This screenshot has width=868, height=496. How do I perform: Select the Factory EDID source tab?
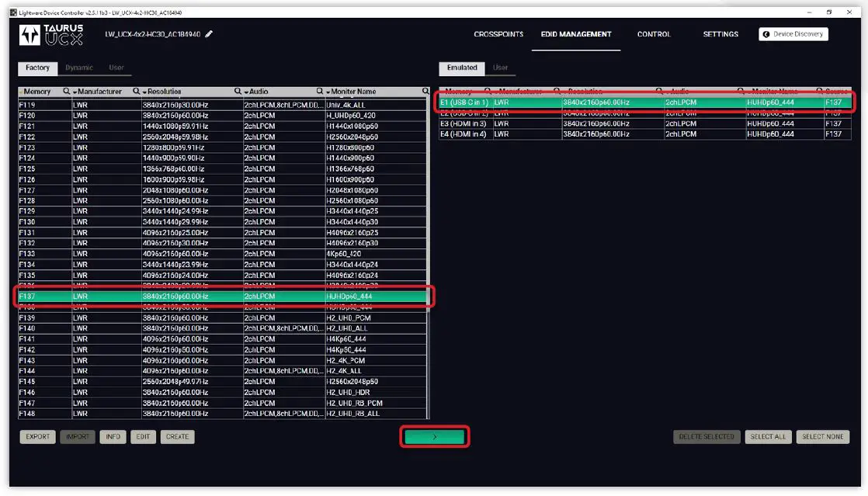click(37, 68)
